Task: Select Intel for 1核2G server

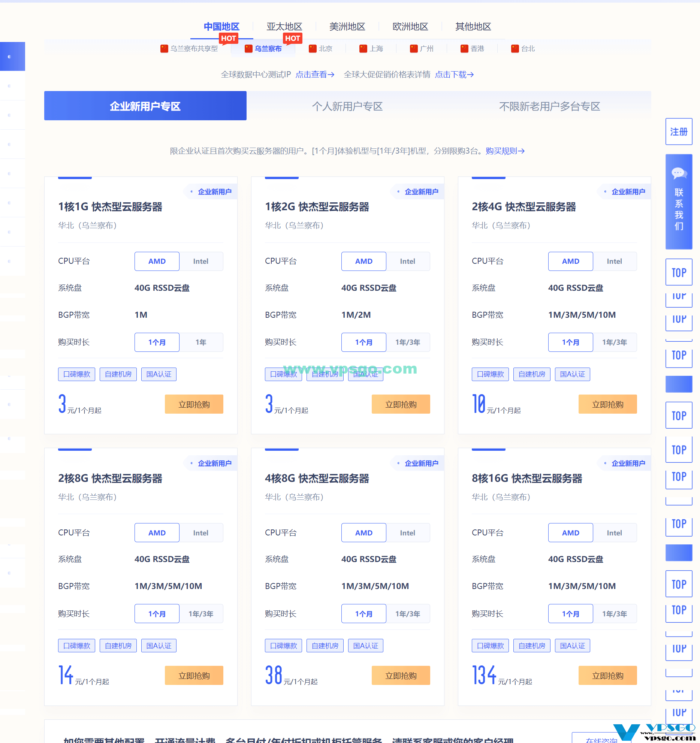Action: 408,261
